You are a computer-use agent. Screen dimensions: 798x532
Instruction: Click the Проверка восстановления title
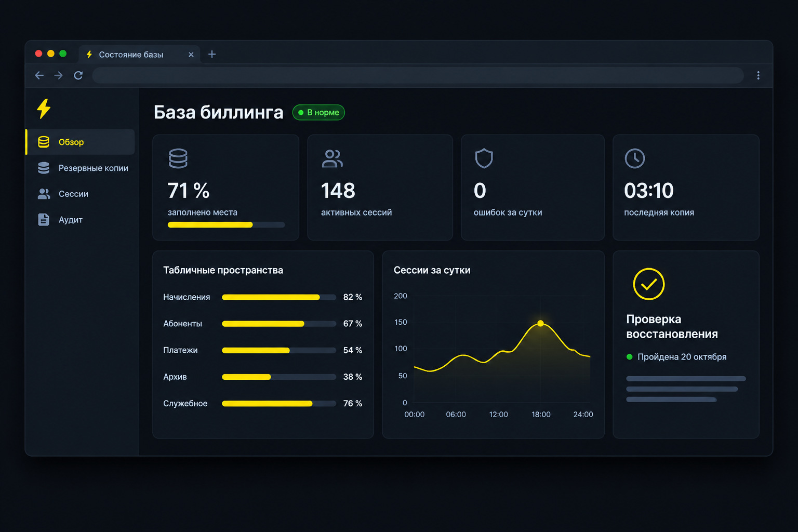point(672,327)
